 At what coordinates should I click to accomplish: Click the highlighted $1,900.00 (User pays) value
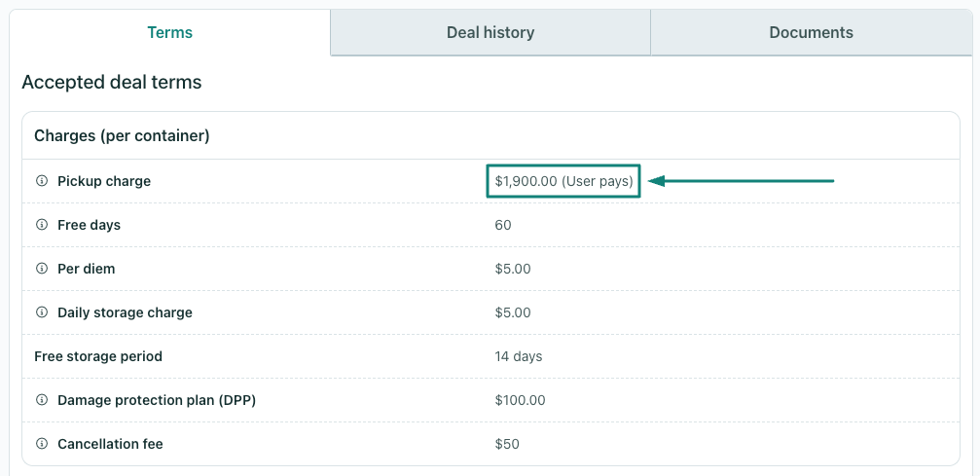point(563,181)
